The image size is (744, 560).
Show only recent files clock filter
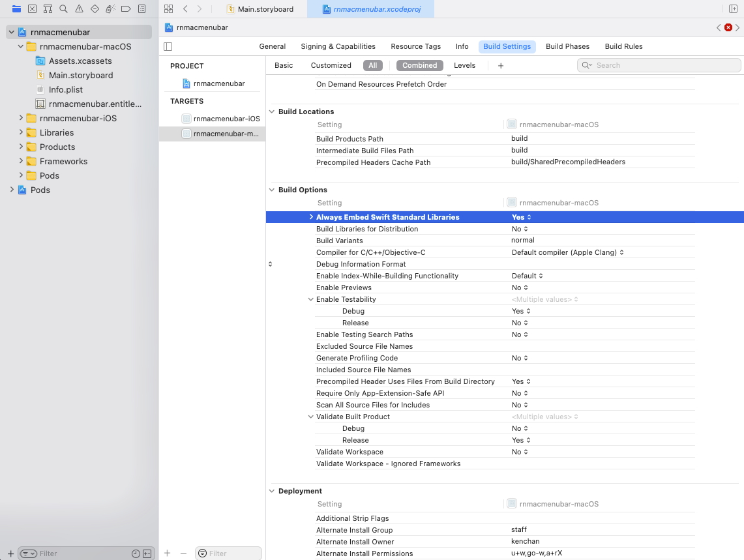136,553
